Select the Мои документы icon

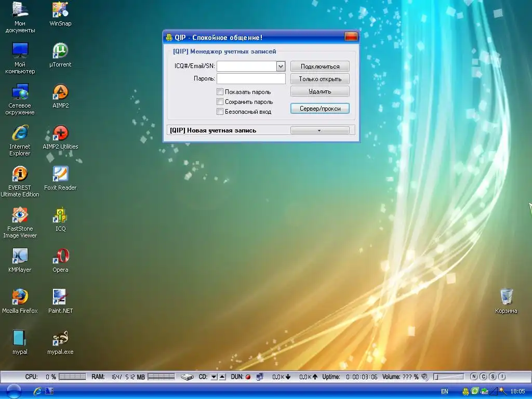[20, 17]
